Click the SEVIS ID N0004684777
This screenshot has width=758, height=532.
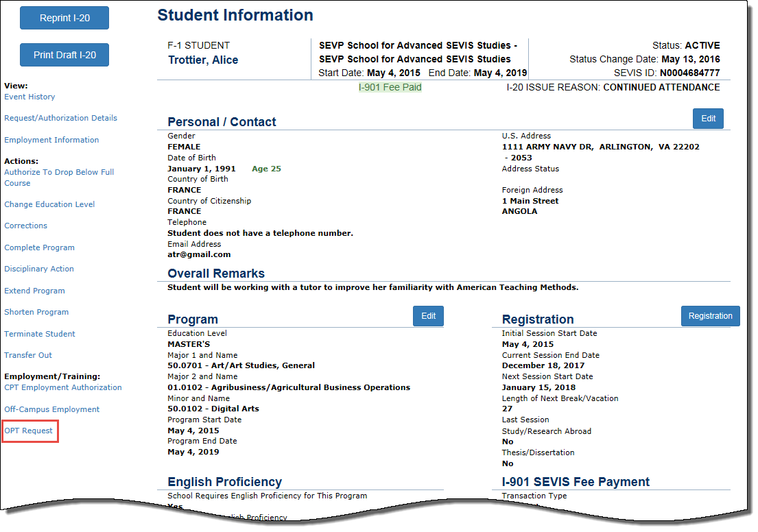(x=690, y=73)
